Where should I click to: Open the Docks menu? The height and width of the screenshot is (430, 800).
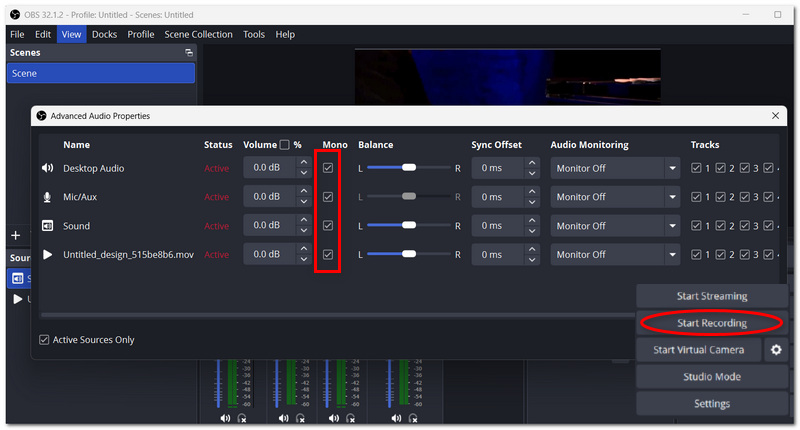[x=105, y=34]
